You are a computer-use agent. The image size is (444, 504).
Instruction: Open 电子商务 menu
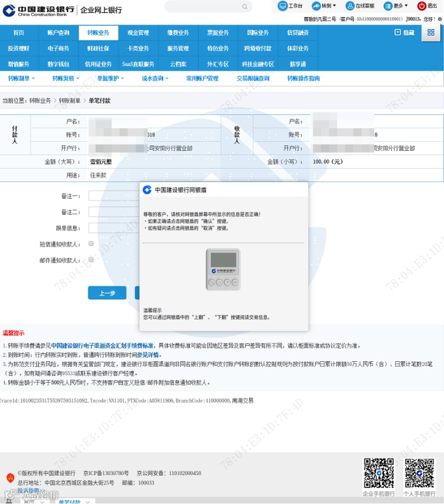pos(58,48)
